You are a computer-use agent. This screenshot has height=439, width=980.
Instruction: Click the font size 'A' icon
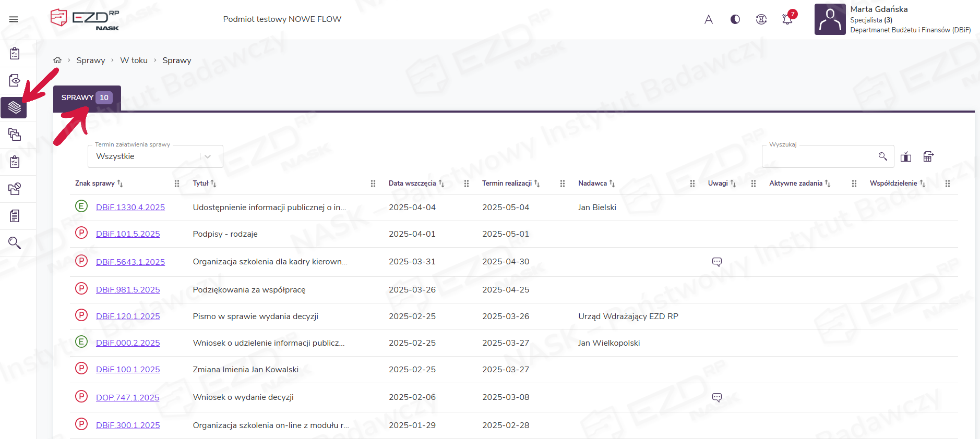(708, 19)
